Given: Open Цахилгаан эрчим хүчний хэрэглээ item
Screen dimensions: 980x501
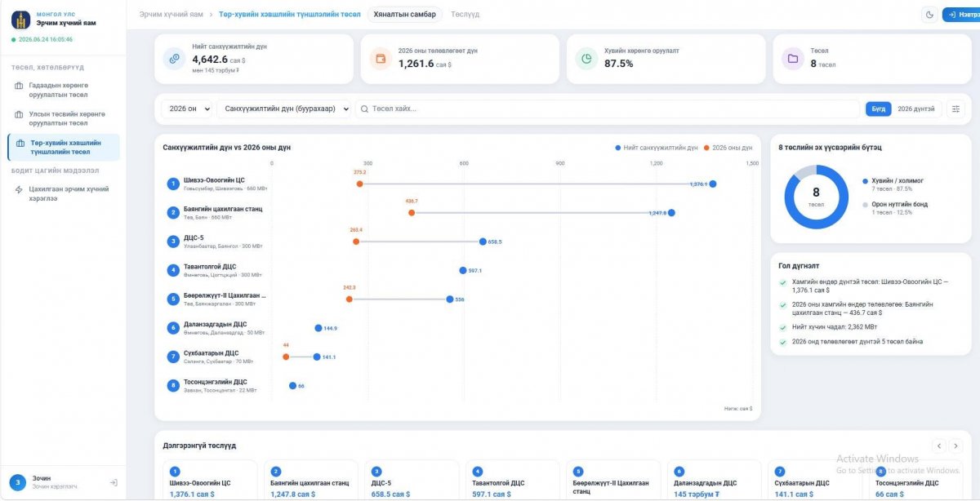Looking at the screenshot, I should click(x=64, y=193).
